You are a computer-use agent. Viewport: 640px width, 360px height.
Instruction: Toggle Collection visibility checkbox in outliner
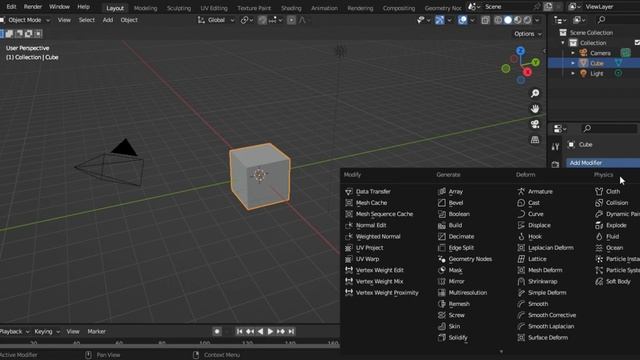[x=637, y=42]
